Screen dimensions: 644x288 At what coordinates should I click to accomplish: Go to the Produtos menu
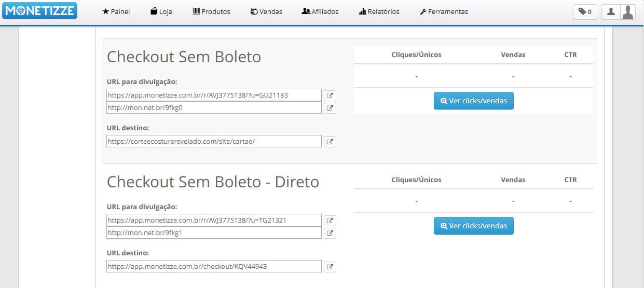coord(211,11)
